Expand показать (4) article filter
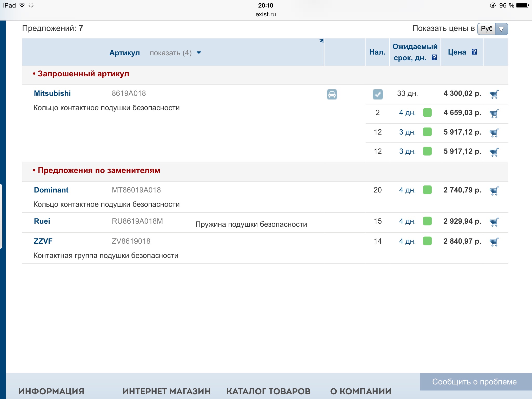The image size is (532, 399). (171, 53)
